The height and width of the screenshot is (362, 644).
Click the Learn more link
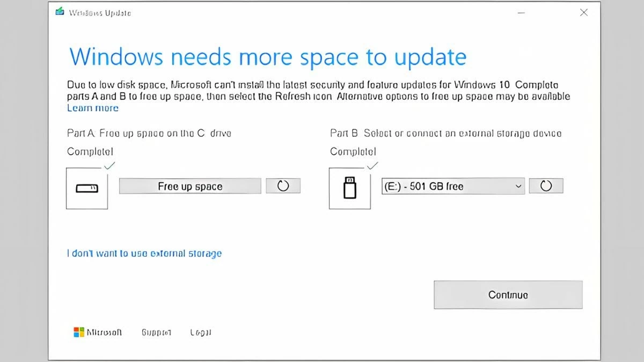(x=93, y=108)
